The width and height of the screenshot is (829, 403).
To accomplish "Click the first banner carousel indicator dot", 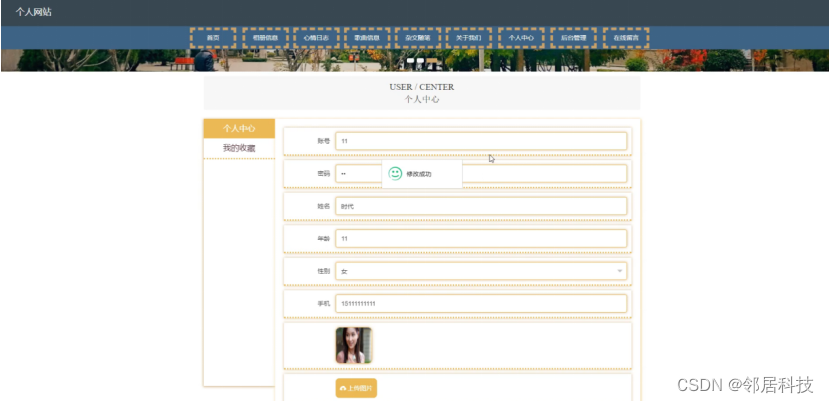I will (x=410, y=61).
